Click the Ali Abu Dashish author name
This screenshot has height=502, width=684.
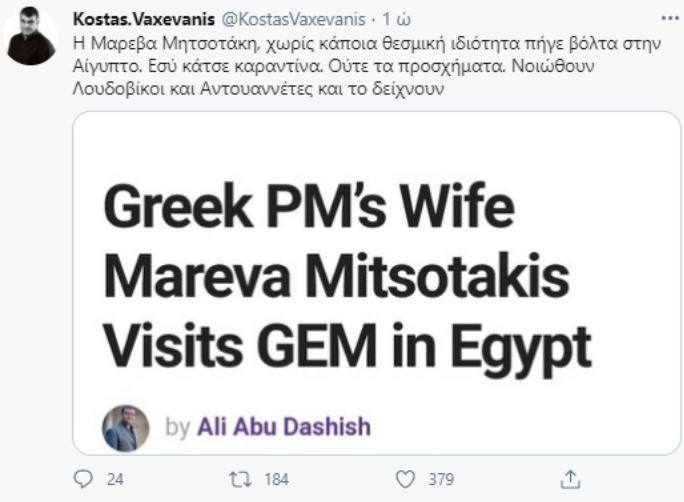[284, 427]
